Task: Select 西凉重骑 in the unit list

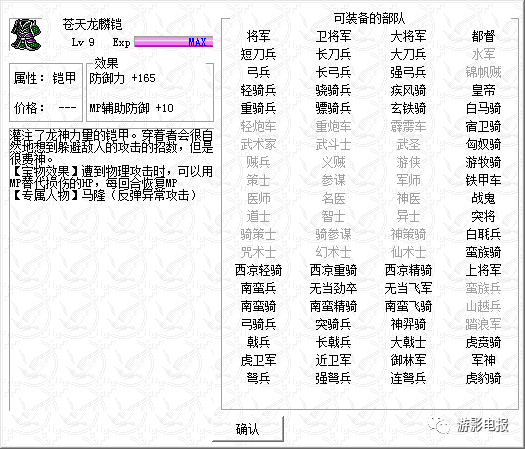Action: pos(333,271)
